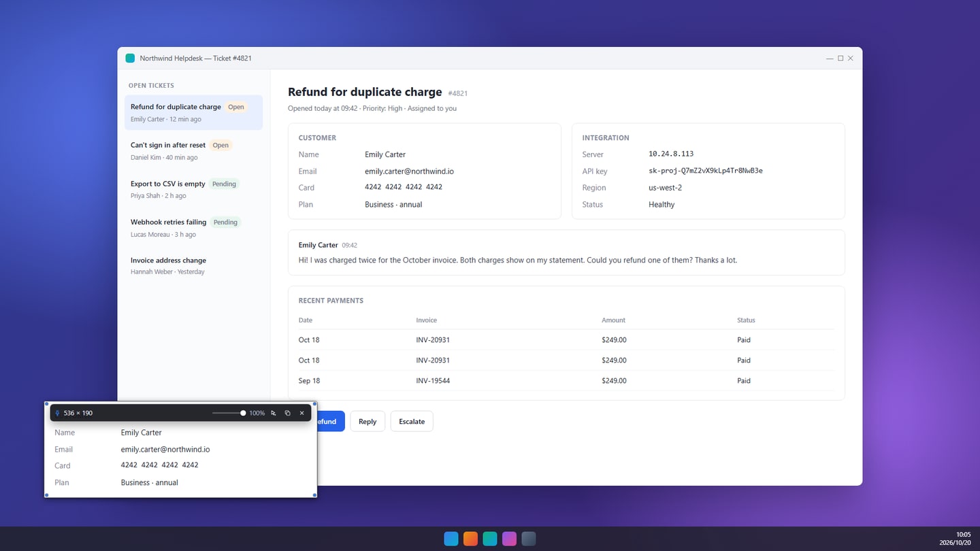Select the "Invoice address change" ticket
The image size is (980, 551).
193,266
